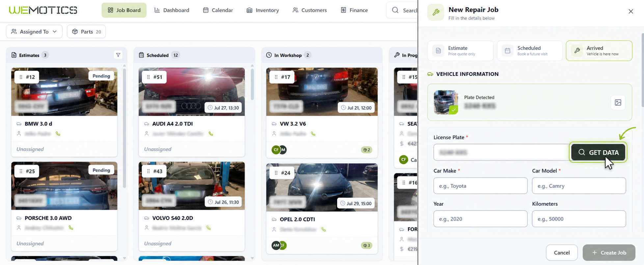
Task: Click Pending badge on job #25
Action: (101, 170)
